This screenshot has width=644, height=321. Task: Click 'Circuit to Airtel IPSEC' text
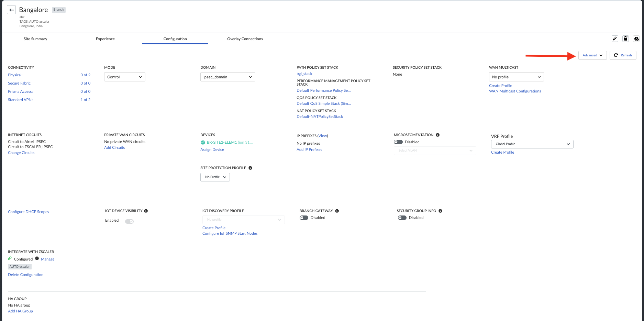coord(27,142)
